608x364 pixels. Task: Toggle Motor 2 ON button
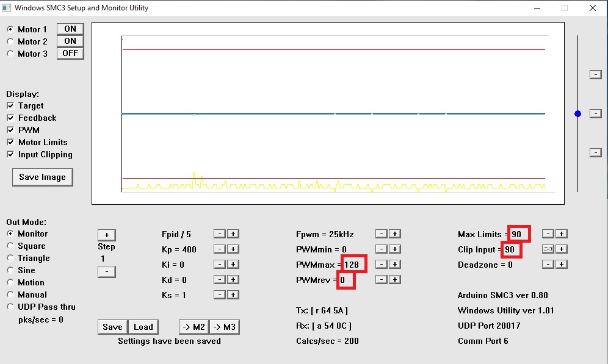point(70,41)
